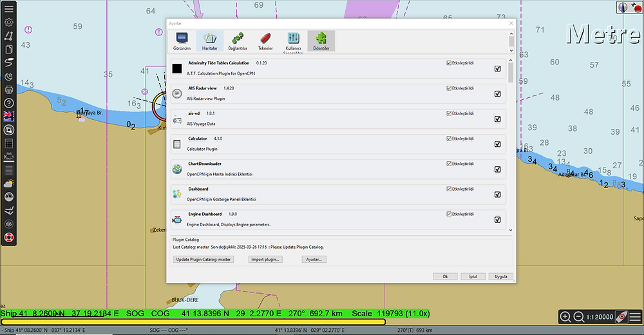Click the 1:120000 scale readout
The width and height of the screenshot is (644, 335).
(600, 317)
